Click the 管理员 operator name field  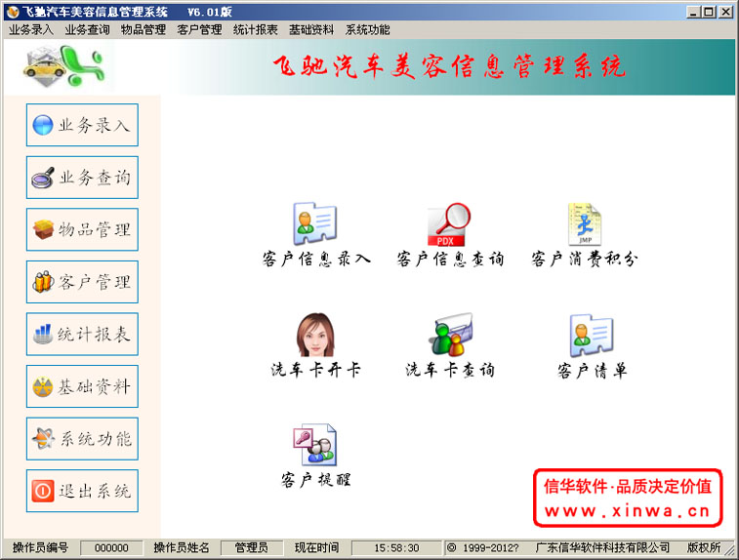tap(251, 547)
